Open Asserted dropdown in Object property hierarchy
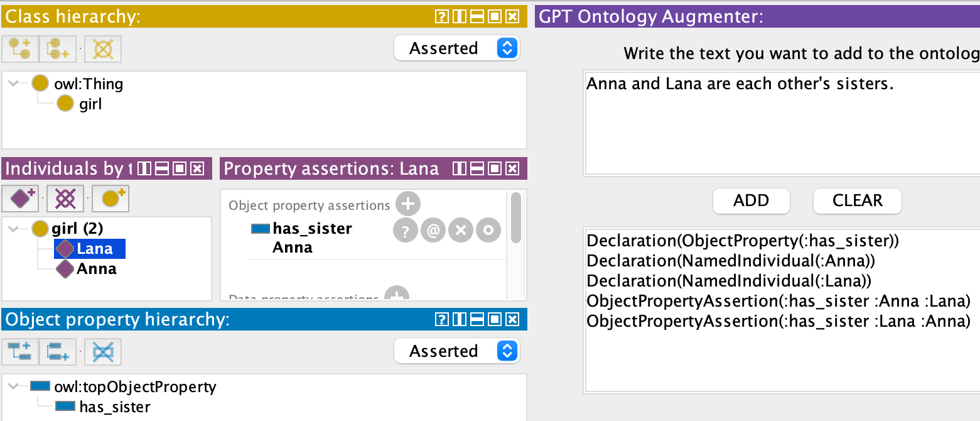Image resolution: width=980 pixels, height=421 pixels. tap(456, 351)
